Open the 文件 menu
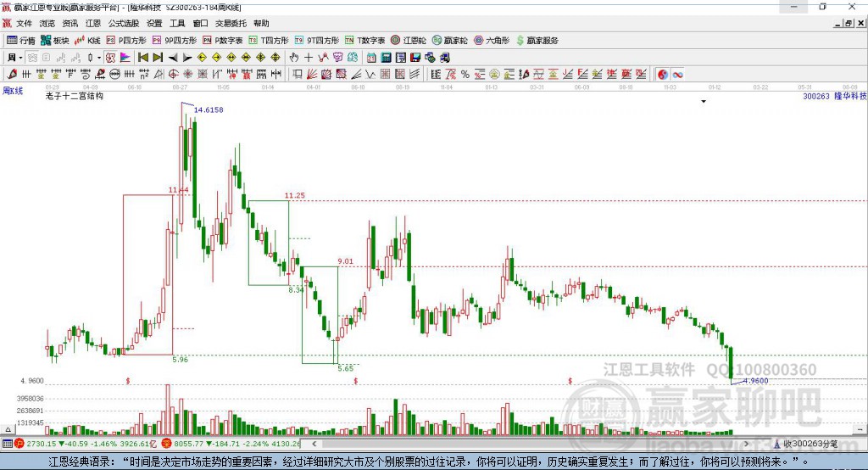Screen dimensions: 868x470 [x=24, y=23]
